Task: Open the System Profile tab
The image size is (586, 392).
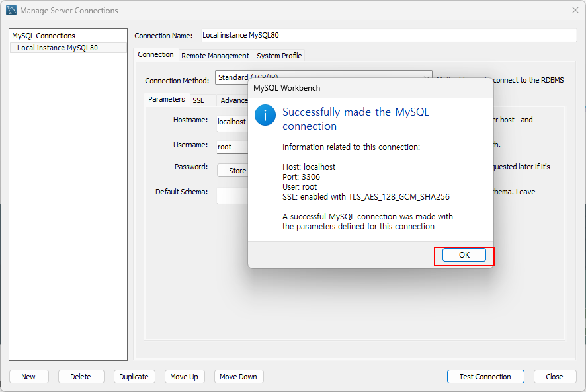Action: click(279, 56)
